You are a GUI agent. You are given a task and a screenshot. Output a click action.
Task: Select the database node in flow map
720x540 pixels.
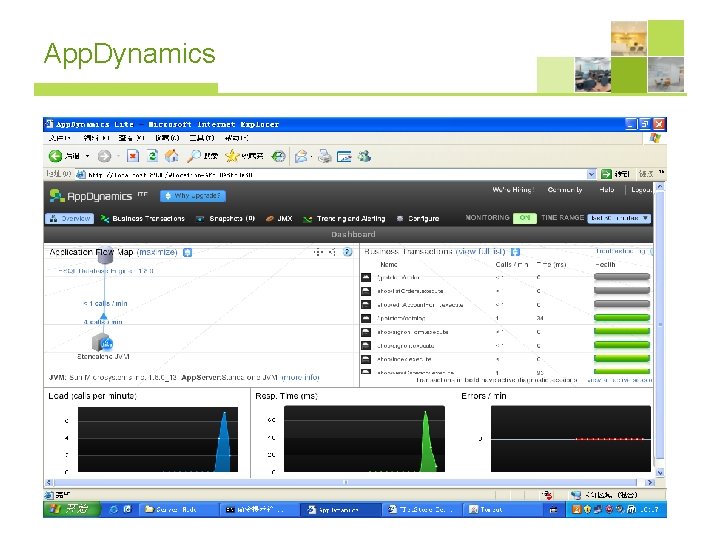[105, 255]
